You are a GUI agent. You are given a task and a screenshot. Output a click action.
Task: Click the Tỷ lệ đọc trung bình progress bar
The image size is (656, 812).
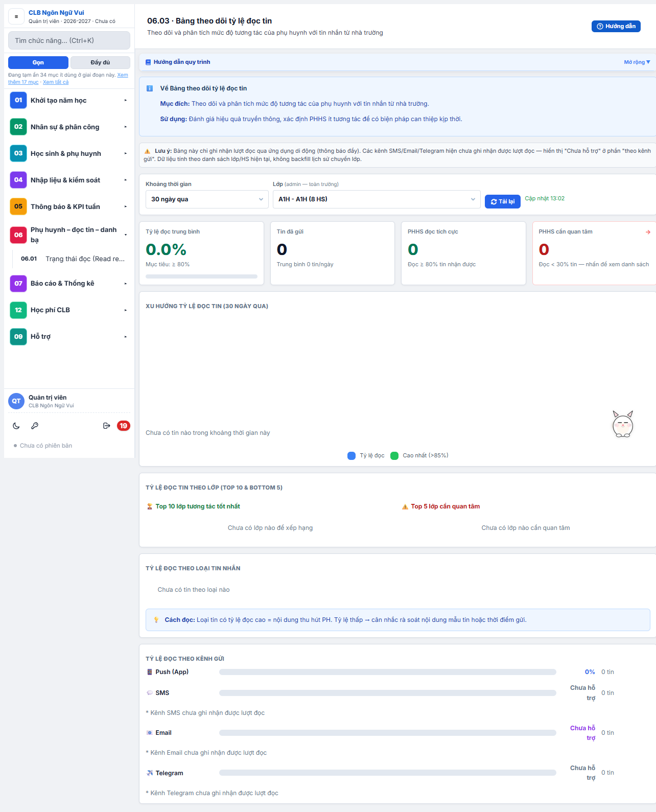click(x=201, y=276)
